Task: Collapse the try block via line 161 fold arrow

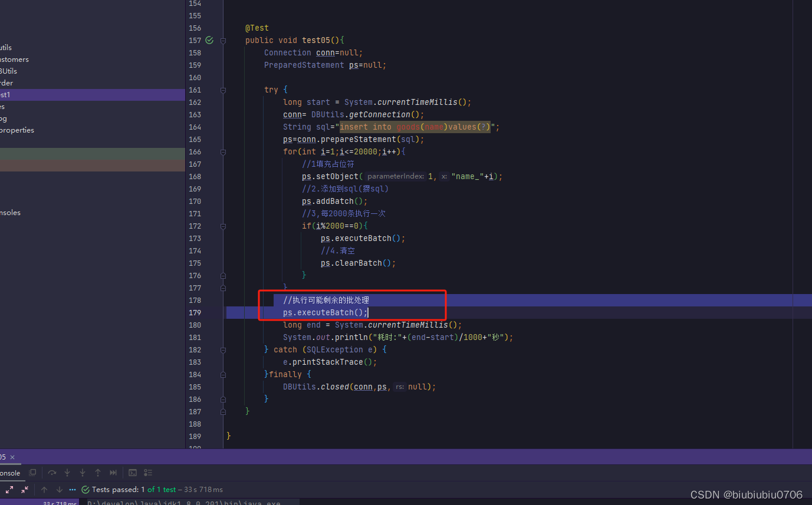Action: pyautogui.click(x=223, y=90)
